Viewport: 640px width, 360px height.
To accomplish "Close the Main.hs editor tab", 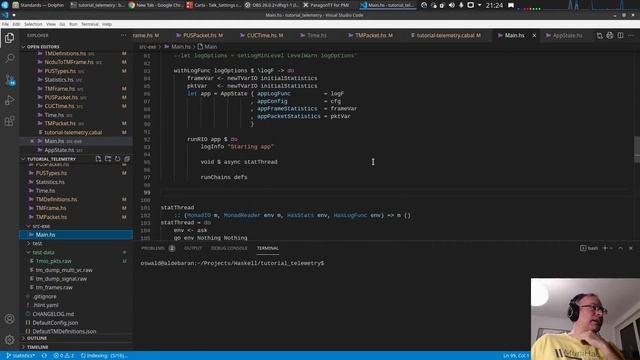I will [x=534, y=36].
